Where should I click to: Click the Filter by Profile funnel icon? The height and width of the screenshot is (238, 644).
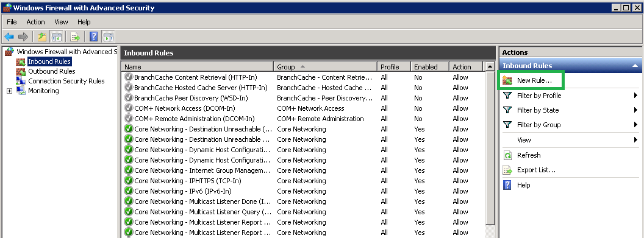coord(507,96)
